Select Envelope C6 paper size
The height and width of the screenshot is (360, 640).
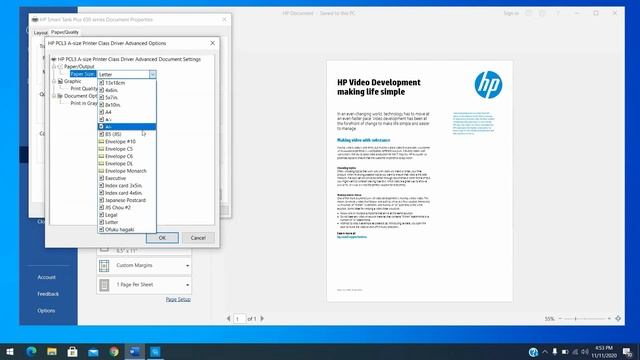pyautogui.click(x=127, y=156)
